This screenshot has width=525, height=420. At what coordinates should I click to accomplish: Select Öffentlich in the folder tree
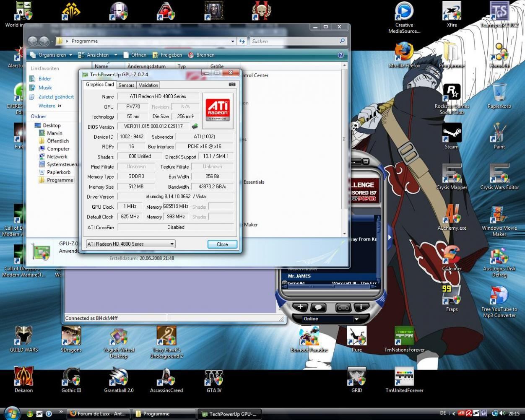point(54,141)
